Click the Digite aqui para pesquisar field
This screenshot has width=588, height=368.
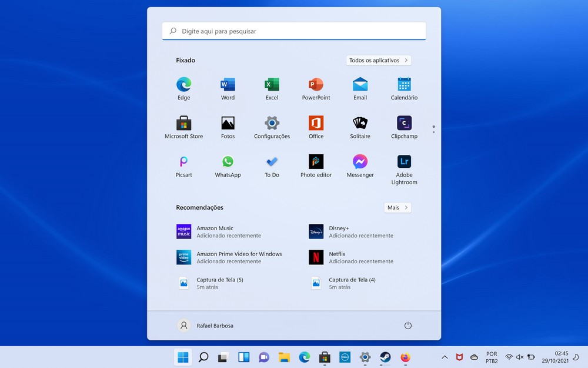pyautogui.click(x=294, y=31)
